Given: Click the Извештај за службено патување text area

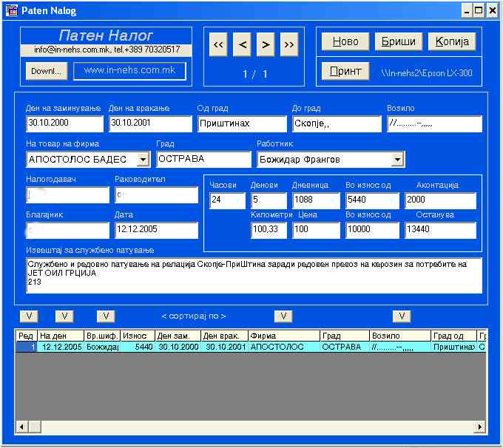Looking at the screenshot, I should [x=254, y=276].
